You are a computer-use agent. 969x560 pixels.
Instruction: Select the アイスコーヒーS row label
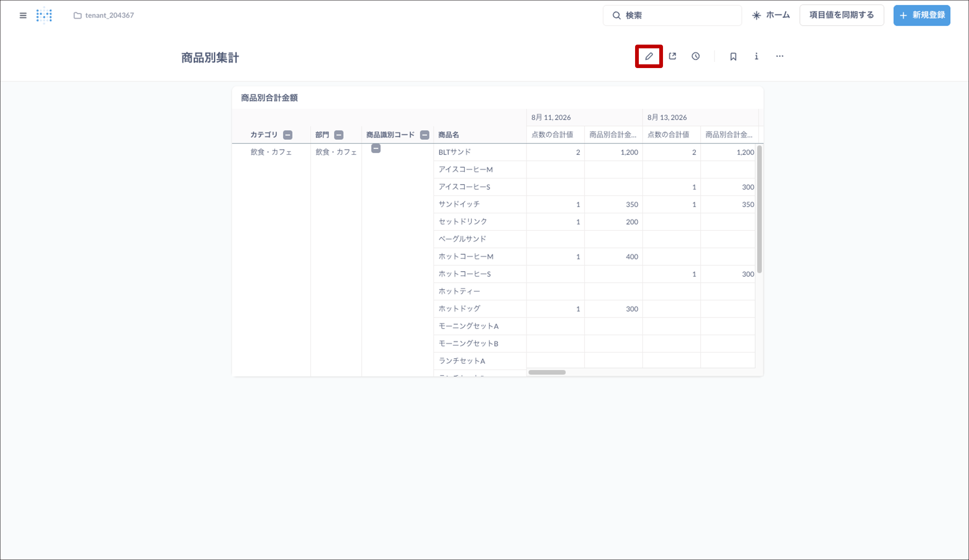click(464, 187)
